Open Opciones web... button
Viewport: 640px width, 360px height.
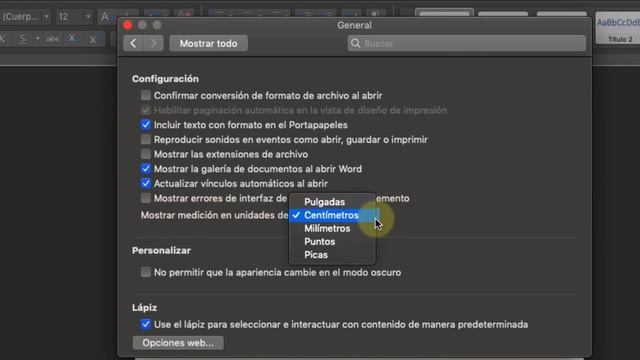[178, 343]
